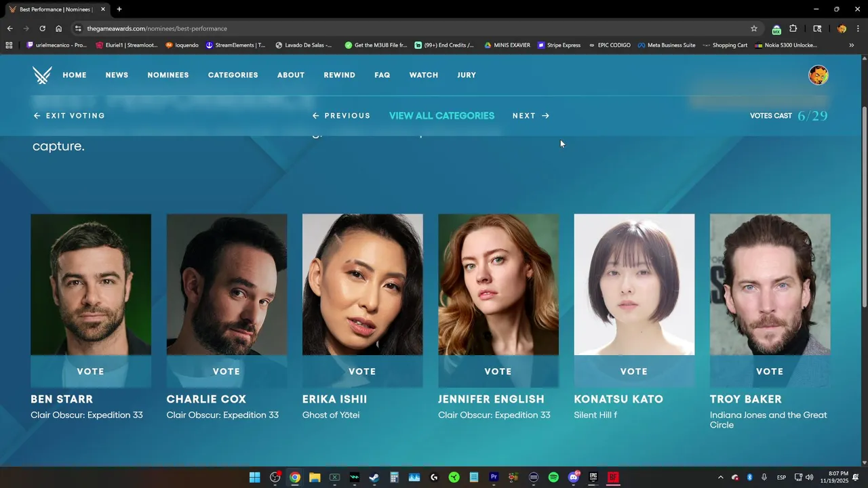This screenshot has width=868, height=488.
Task: Open Shopping Cart bookmark
Action: [725, 45]
